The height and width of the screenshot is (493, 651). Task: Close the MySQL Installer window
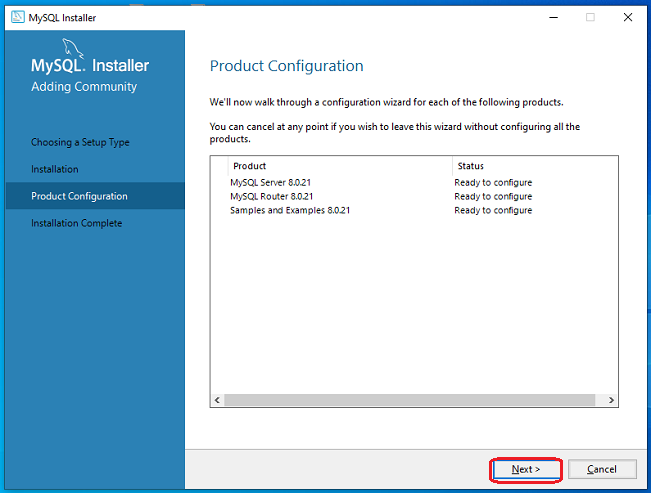pyautogui.click(x=627, y=18)
